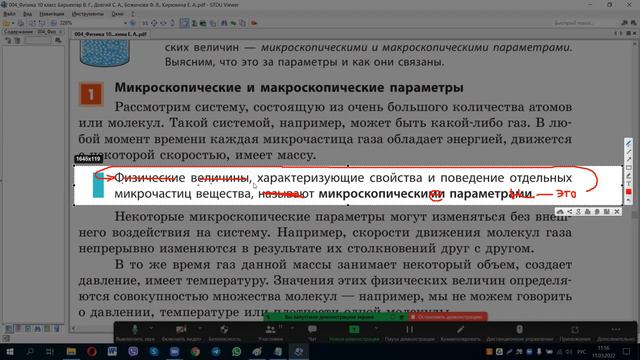
Task: Click the print icon in STDU toolbar
Action: point(20,23)
